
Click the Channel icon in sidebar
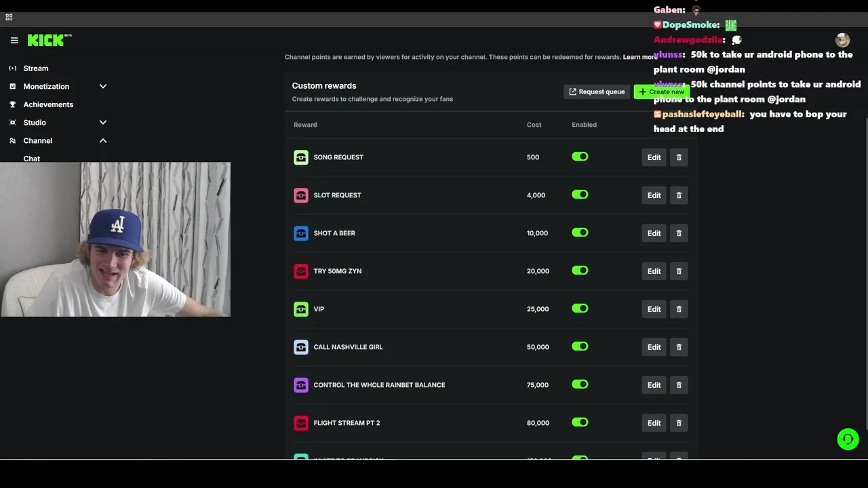click(13, 141)
